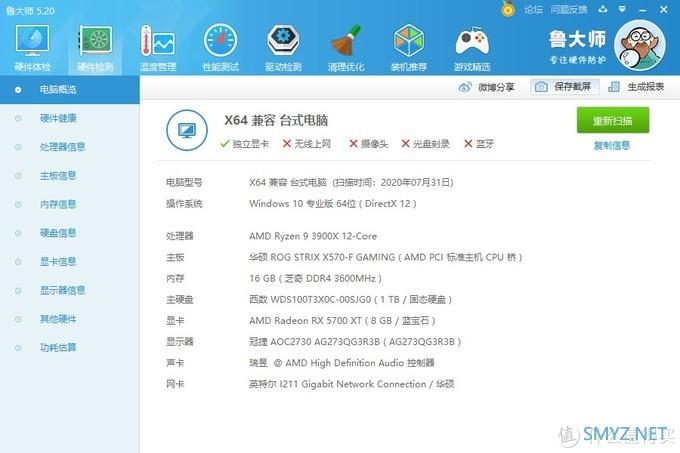The width and height of the screenshot is (680, 453).
Task: Open the 硬件体检 hardware checkup icon
Action: point(33,48)
